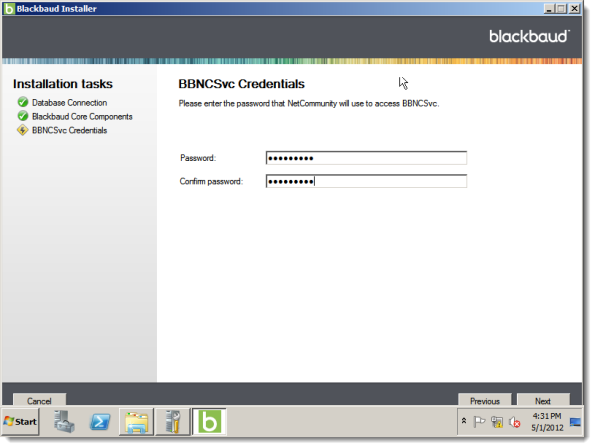595x448 pixels.
Task: Launch PowerShell from the taskbar
Action: coord(100,422)
